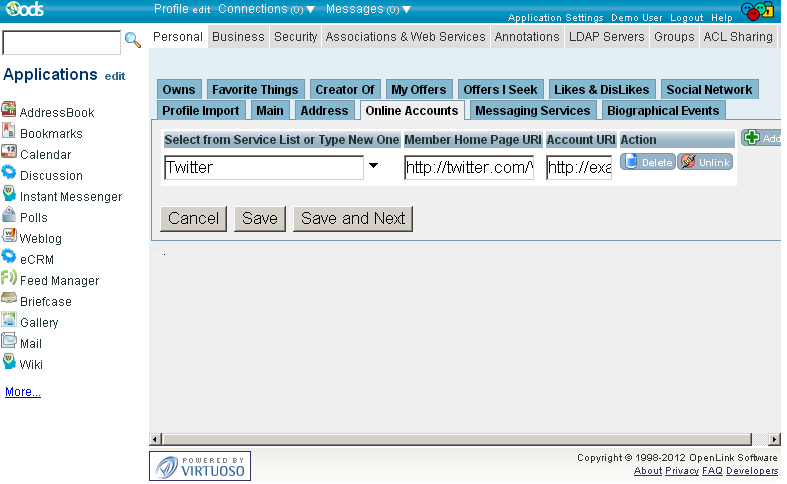Click the More... applications link
787x484 pixels.
[23, 392]
